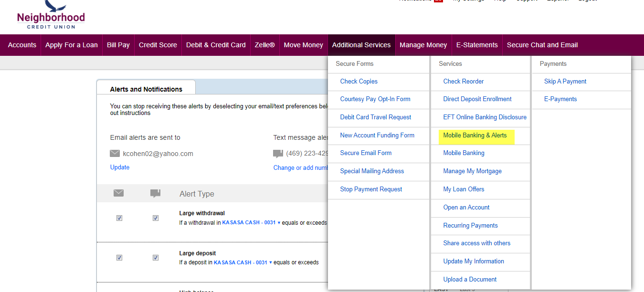Open the New Account Funding Form

coord(377,135)
